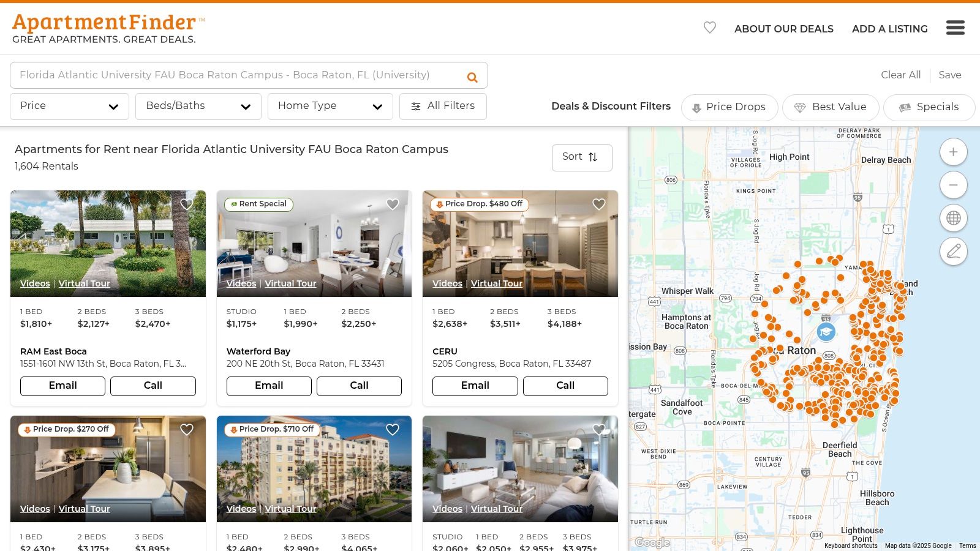Go to About Our Deals page
The height and width of the screenshot is (551, 980).
click(x=783, y=29)
